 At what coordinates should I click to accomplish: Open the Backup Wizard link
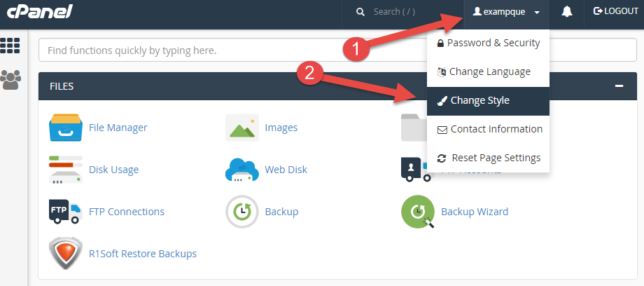(x=475, y=212)
